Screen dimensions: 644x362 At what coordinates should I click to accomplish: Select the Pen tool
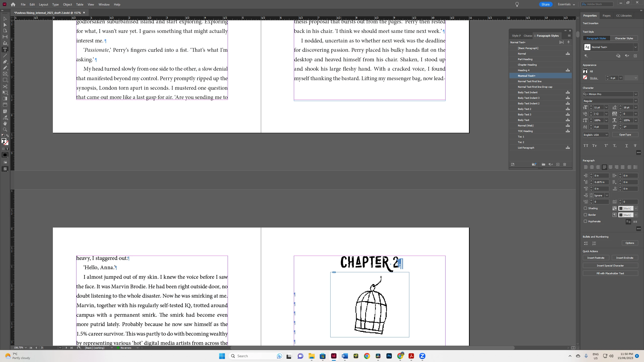coord(5,62)
